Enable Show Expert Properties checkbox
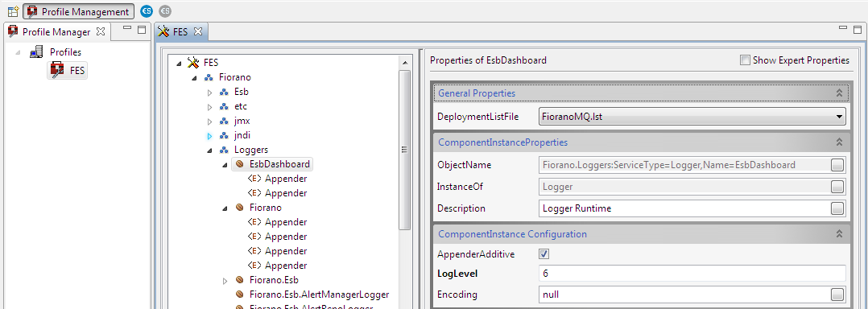This screenshot has height=309, width=868. [745, 60]
